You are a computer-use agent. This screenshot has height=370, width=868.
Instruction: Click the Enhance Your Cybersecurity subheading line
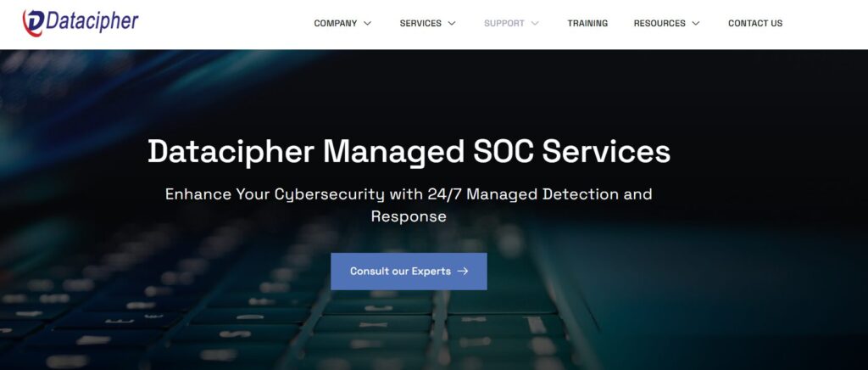pos(409,194)
